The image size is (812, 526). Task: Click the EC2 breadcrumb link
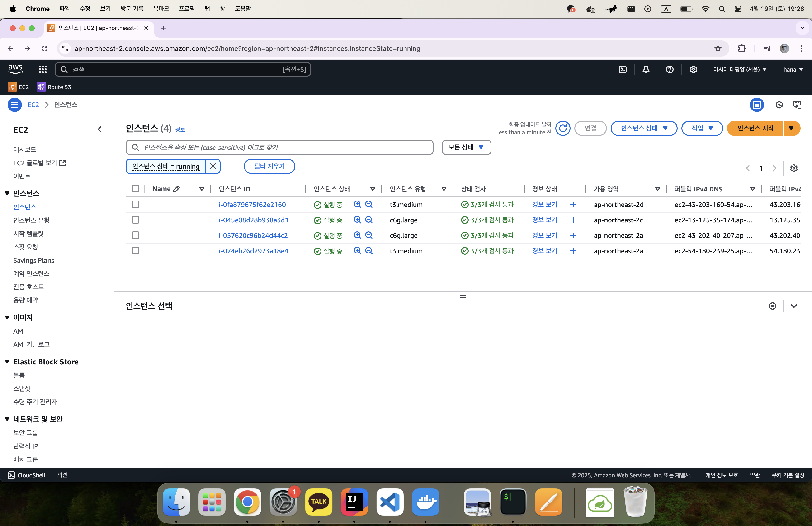(33, 105)
